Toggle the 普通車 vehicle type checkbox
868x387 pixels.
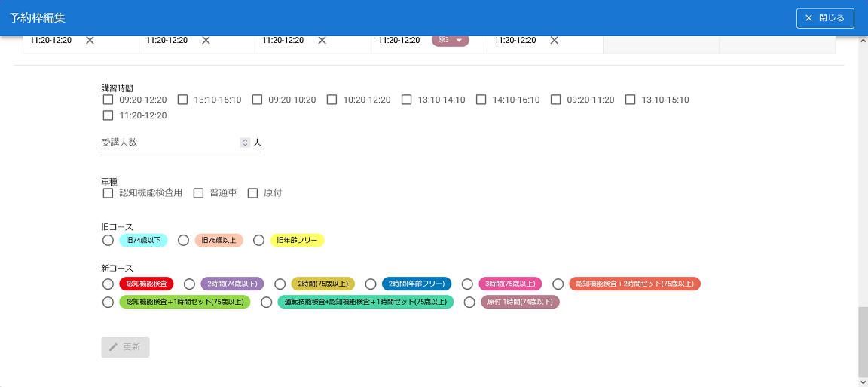coord(199,193)
